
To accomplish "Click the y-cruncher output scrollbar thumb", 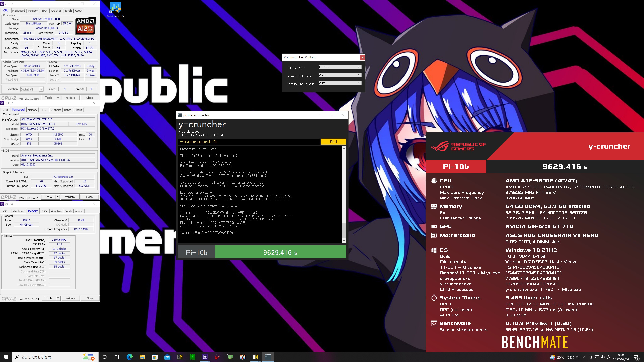I will point(344,230).
